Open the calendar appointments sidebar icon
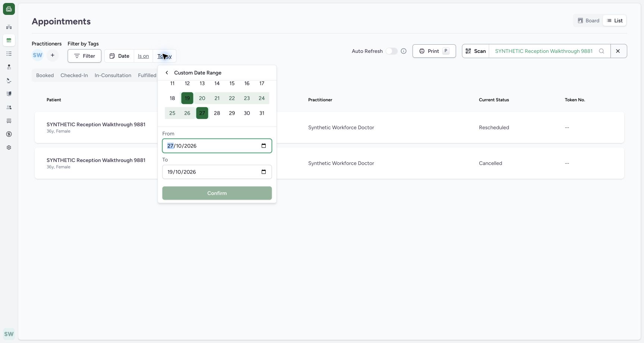 (9, 40)
